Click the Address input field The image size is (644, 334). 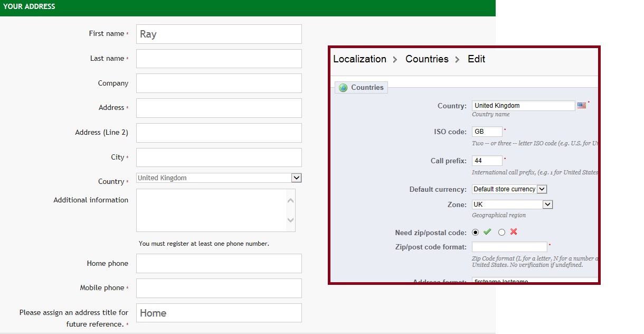pyautogui.click(x=219, y=108)
